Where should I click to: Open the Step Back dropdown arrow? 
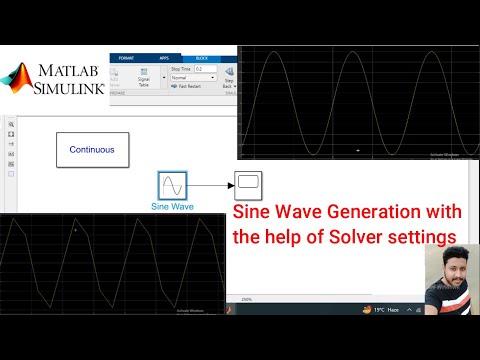click(235, 86)
